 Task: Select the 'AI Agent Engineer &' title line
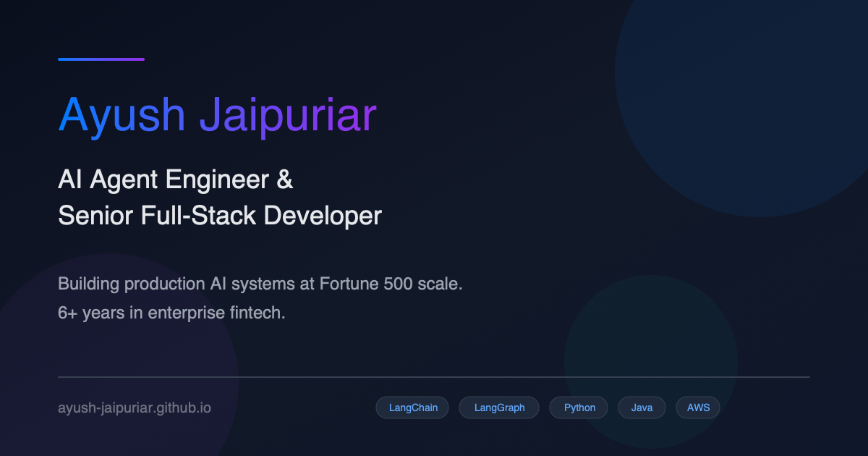tap(176, 180)
